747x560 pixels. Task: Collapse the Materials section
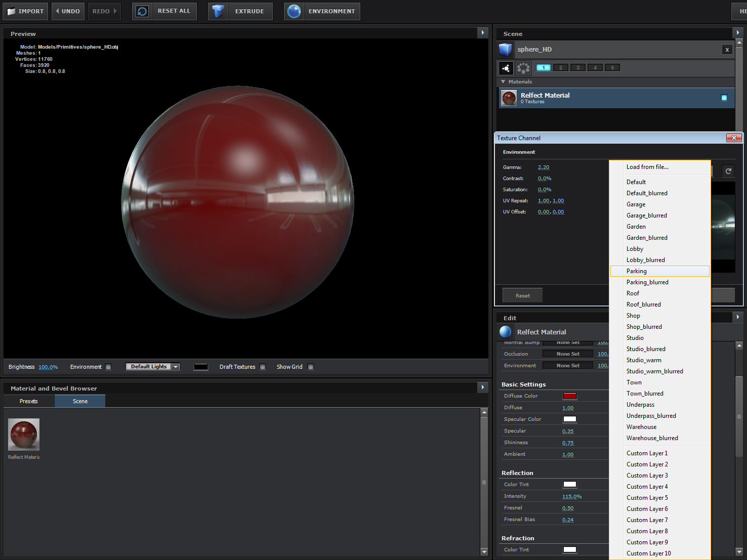[502, 81]
